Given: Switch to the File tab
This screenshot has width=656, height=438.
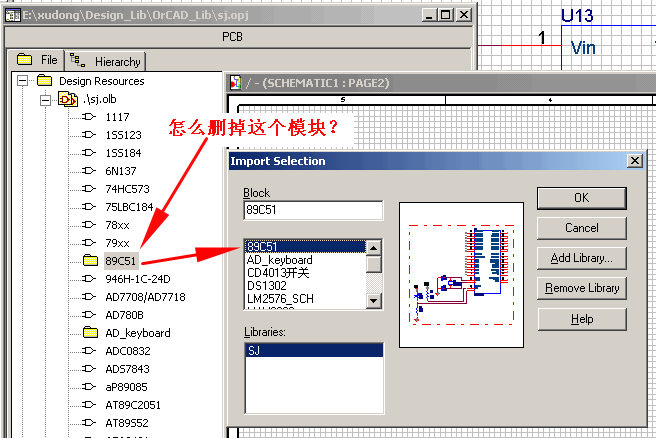Looking at the screenshot, I should point(36,60).
